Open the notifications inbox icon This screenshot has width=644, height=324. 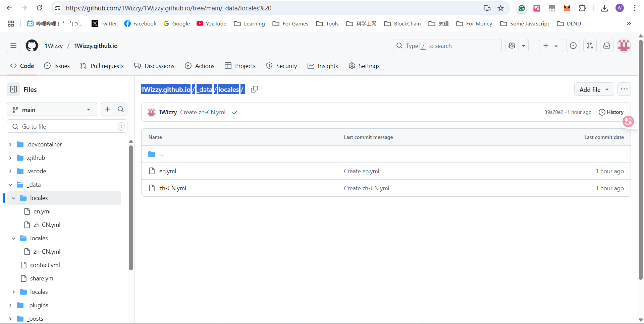pos(607,46)
